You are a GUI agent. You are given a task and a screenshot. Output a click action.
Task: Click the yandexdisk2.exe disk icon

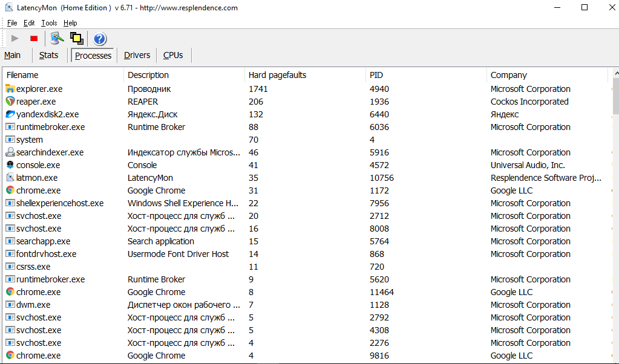pos(10,114)
